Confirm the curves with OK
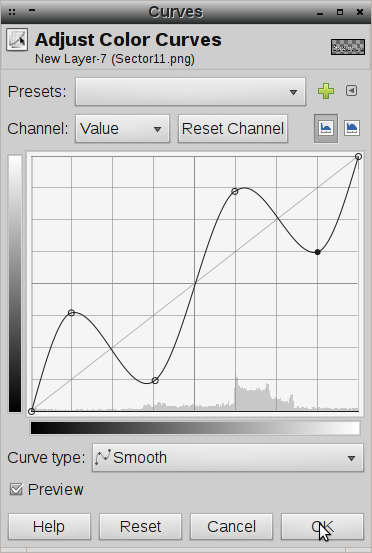Screen dimensions: 372x553 (x=322, y=527)
